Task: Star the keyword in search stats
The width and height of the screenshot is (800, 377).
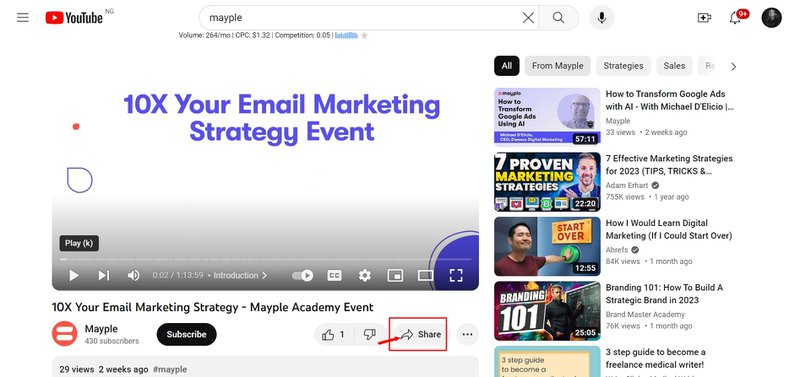Action: coord(364,35)
